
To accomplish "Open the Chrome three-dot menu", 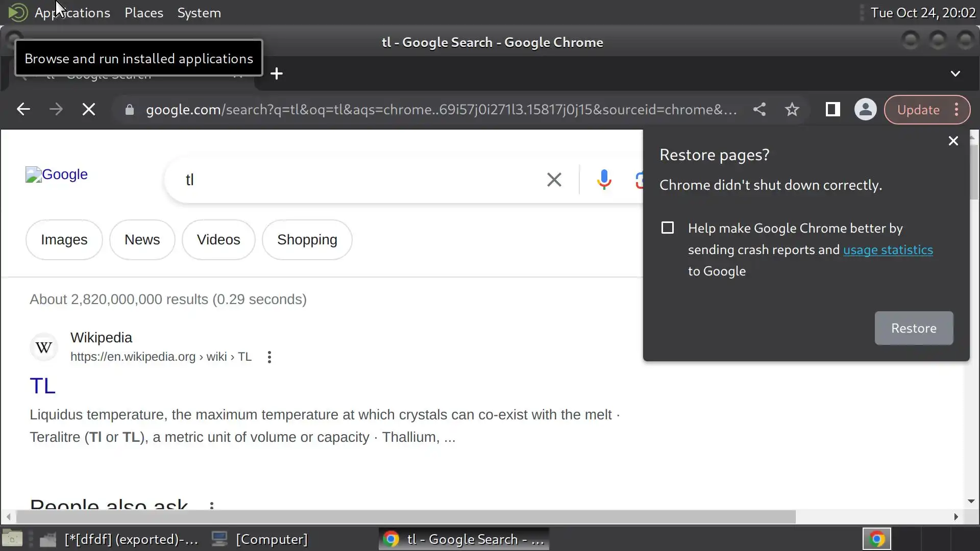I will (x=957, y=109).
